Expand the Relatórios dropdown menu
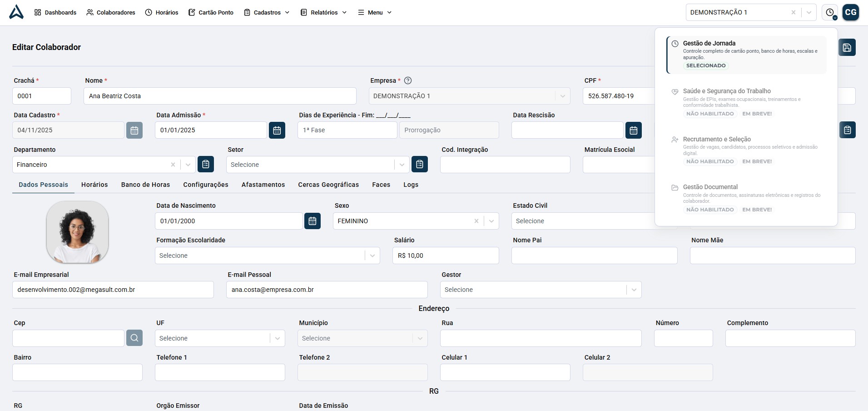868x411 pixels. coord(323,12)
